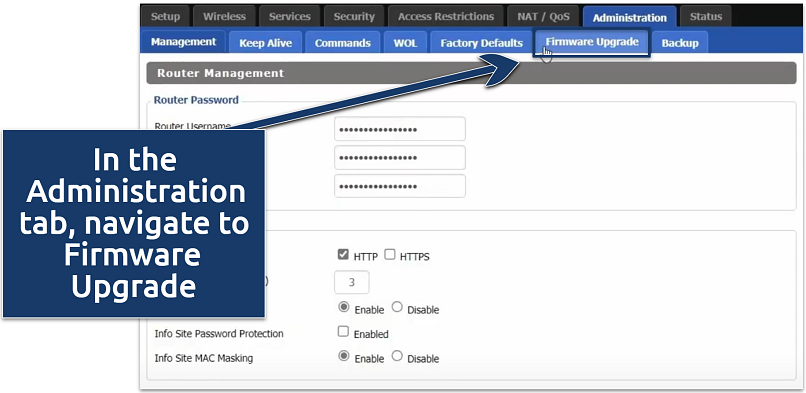Select Disable for Info Site MAC Masking
Viewport: 806px width, 393px height.
tap(397, 356)
